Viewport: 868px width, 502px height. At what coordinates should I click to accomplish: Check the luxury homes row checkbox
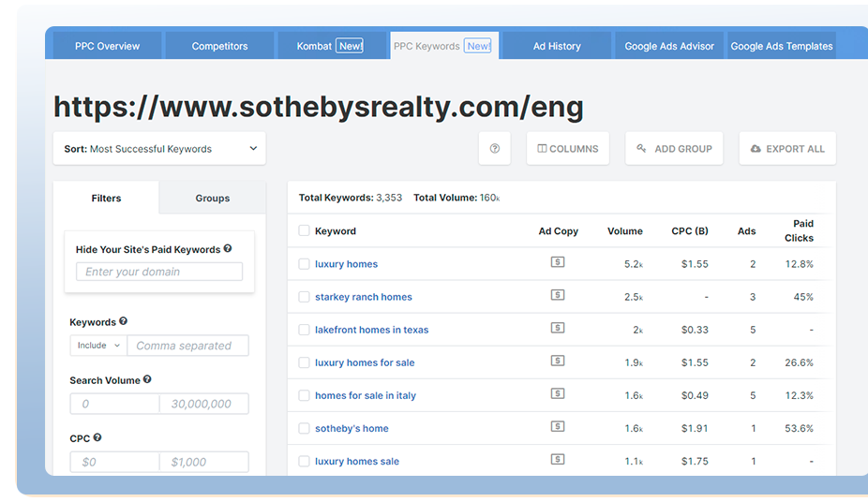coord(304,264)
